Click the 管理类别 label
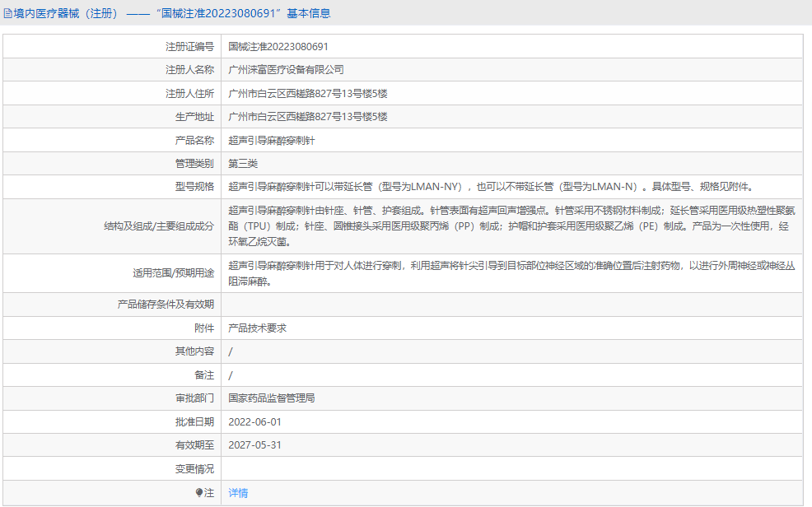The height and width of the screenshot is (507, 812). tap(194, 164)
